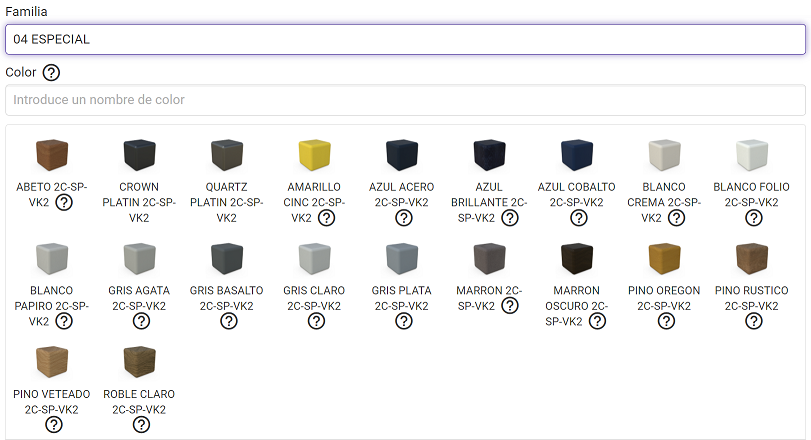
Task: Click help icon for AMARILLO CINC swatch
Action: point(326,218)
